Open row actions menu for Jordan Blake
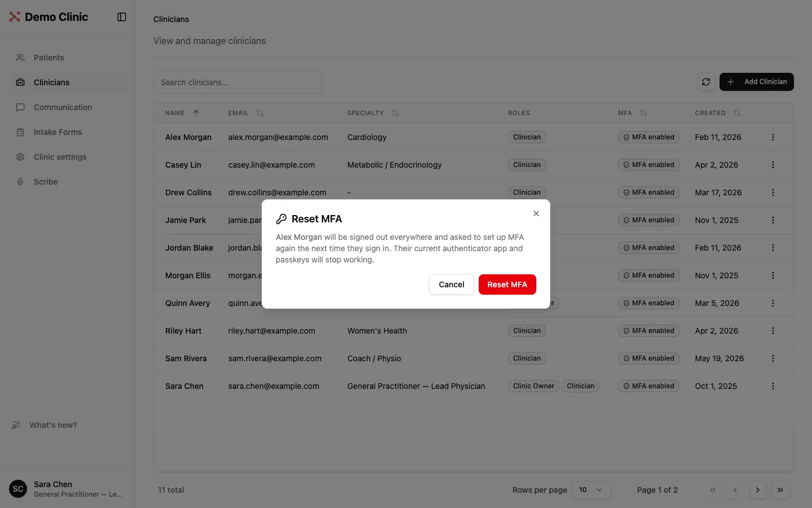812x508 pixels. tap(773, 248)
